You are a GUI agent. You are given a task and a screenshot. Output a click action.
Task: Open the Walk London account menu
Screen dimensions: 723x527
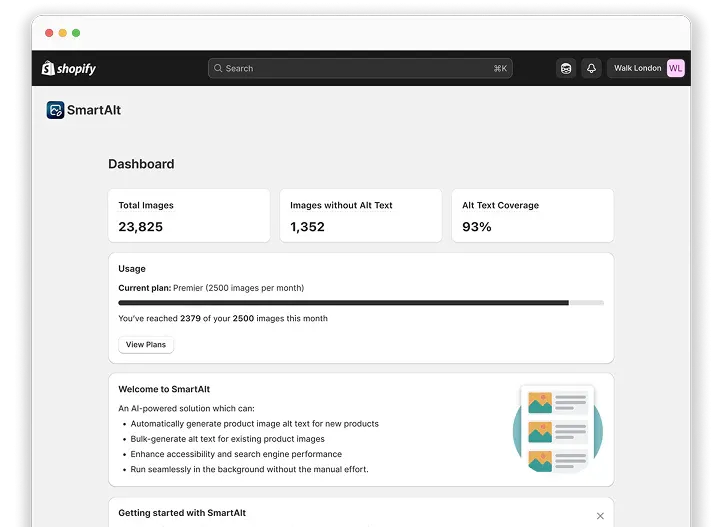coord(646,68)
